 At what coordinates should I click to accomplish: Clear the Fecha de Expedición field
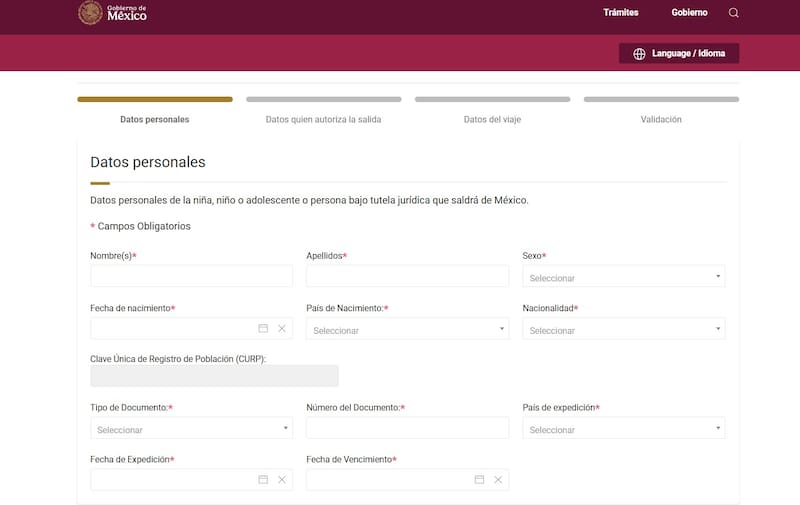coord(282,479)
